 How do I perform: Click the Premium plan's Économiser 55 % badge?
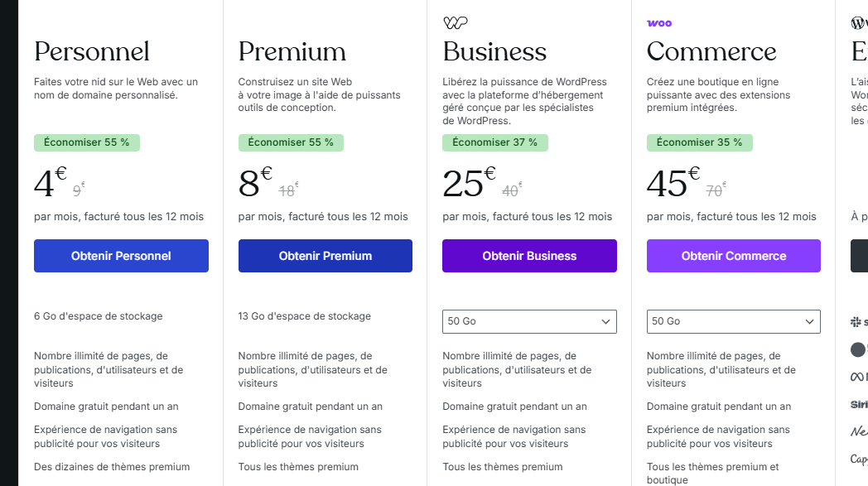pyautogui.click(x=291, y=142)
